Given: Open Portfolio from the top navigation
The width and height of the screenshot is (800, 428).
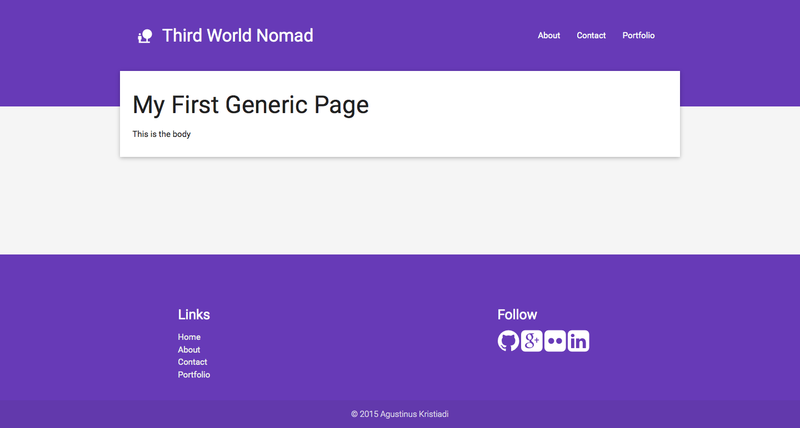Looking at the screenshot, I should point(638,36).
